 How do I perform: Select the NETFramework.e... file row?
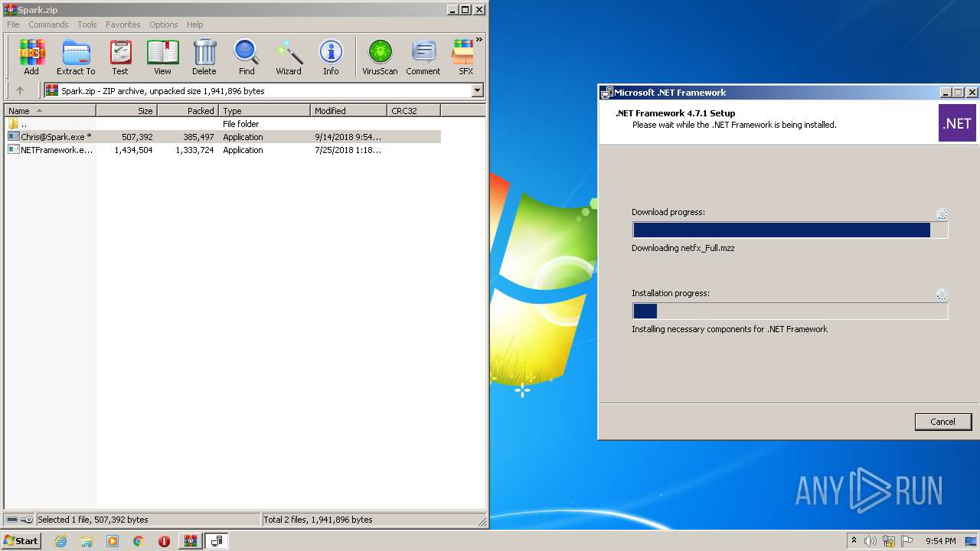(223, 150)
